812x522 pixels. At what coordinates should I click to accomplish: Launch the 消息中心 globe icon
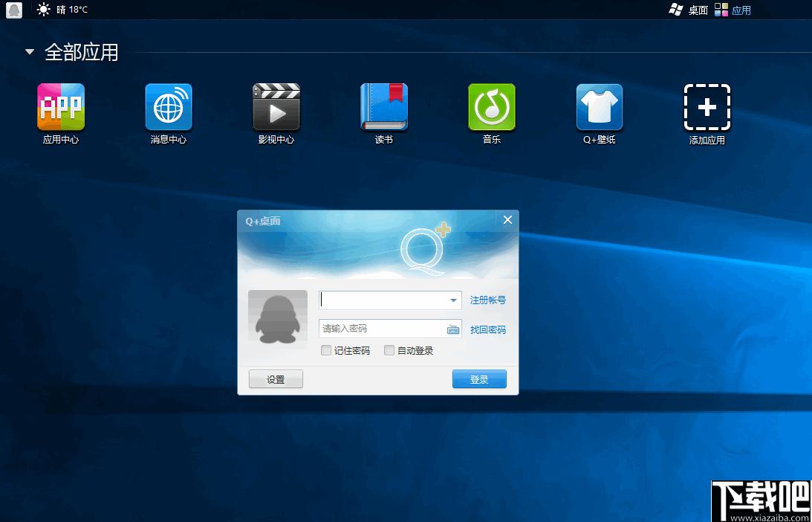click(169, 107)
